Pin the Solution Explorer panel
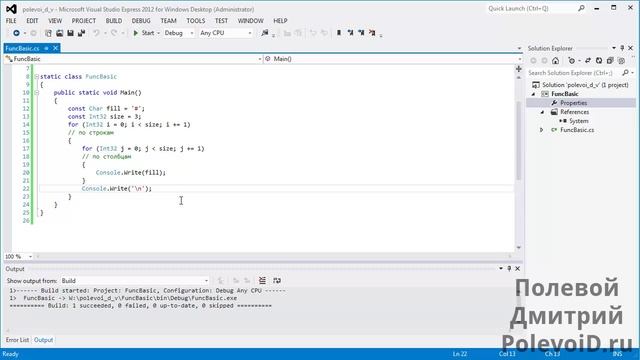 pos(622,48)
